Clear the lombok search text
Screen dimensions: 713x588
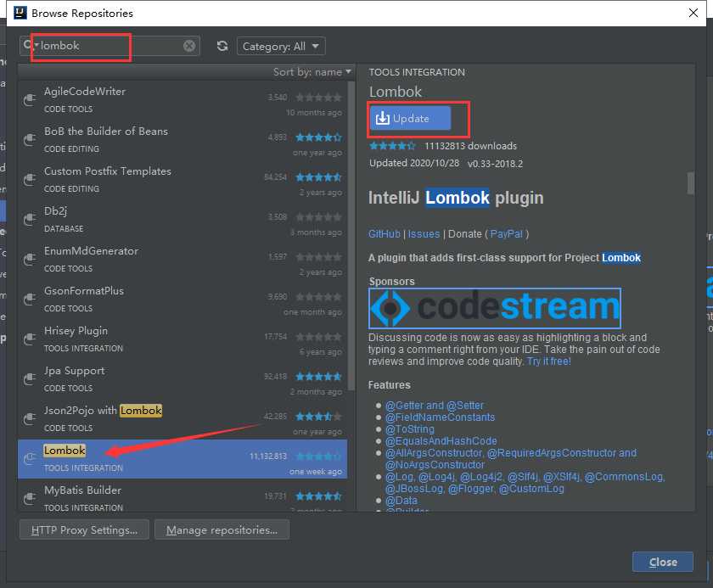(189, 46)
